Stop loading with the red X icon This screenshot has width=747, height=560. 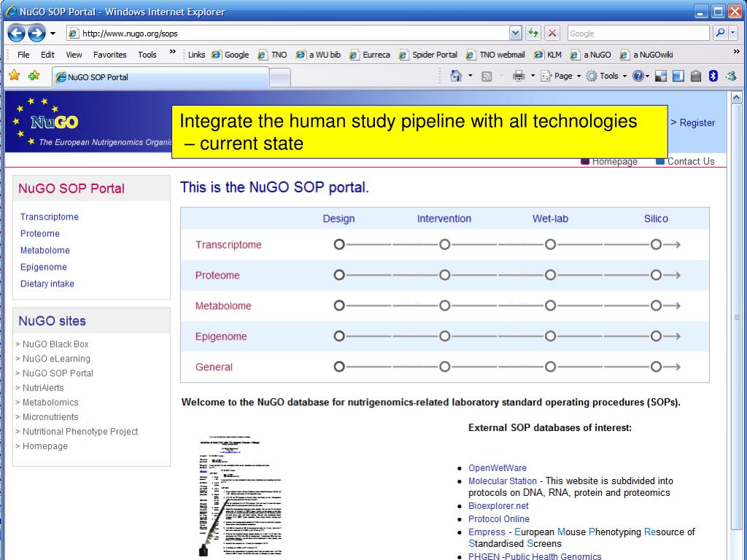[x=552, y=34]
